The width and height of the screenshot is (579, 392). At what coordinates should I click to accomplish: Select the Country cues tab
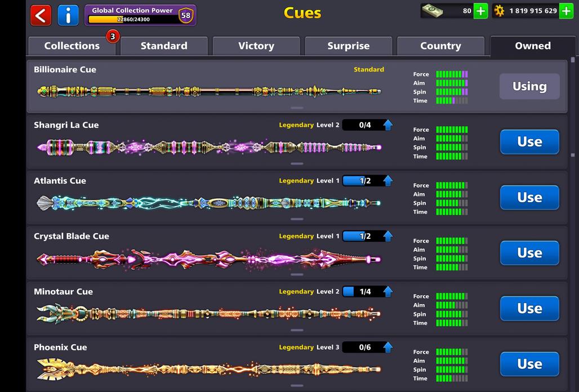[440, 46]
